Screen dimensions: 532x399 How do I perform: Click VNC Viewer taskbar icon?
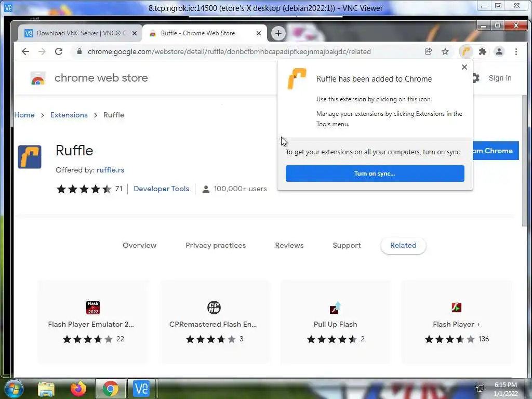(x=141, y=389)
